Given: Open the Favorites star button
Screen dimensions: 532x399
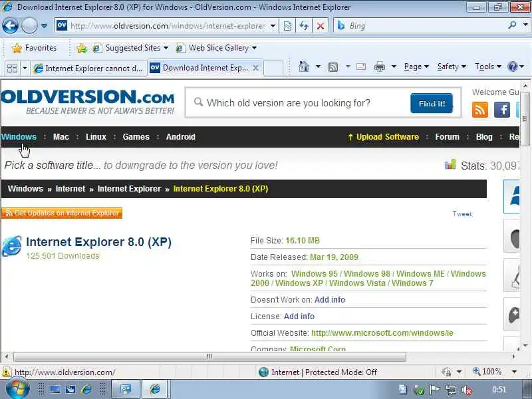Looking at the screenshot, I should [34, 48].
